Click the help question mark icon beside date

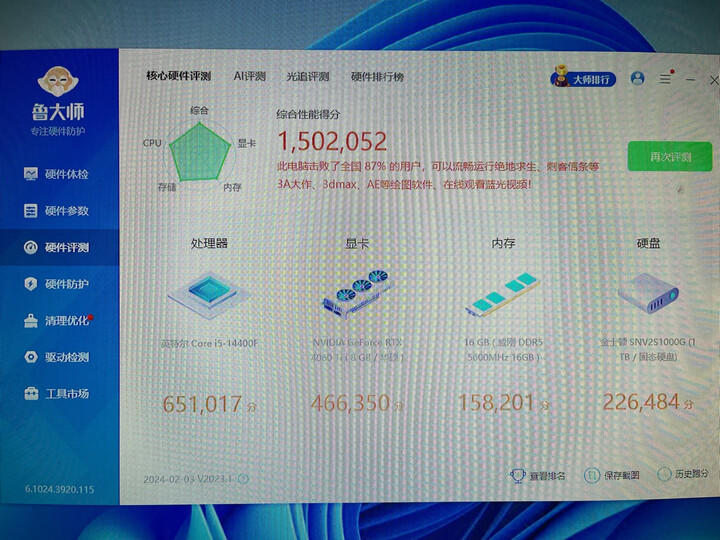point(243,479)
